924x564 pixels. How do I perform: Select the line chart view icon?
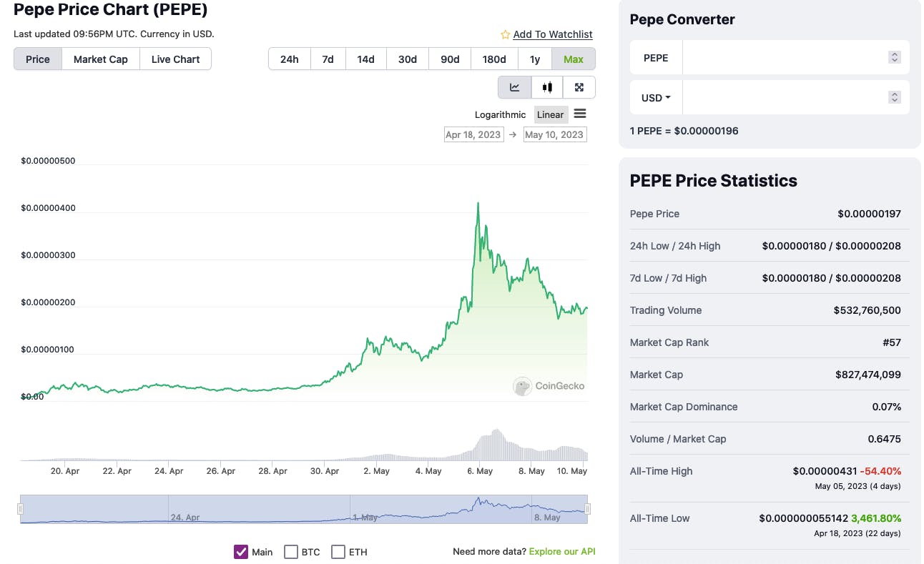click(514, 86)
